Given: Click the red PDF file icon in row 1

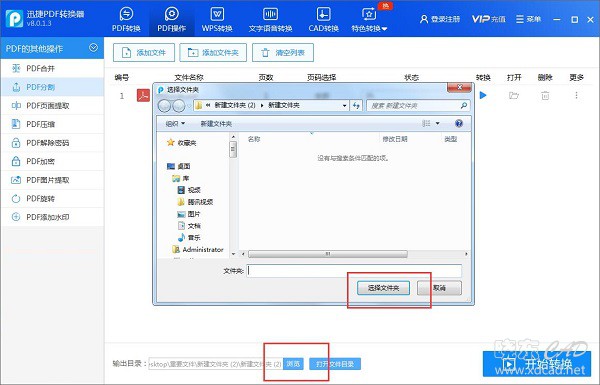Looking at the screenshot, I should [x=143, y=95].
